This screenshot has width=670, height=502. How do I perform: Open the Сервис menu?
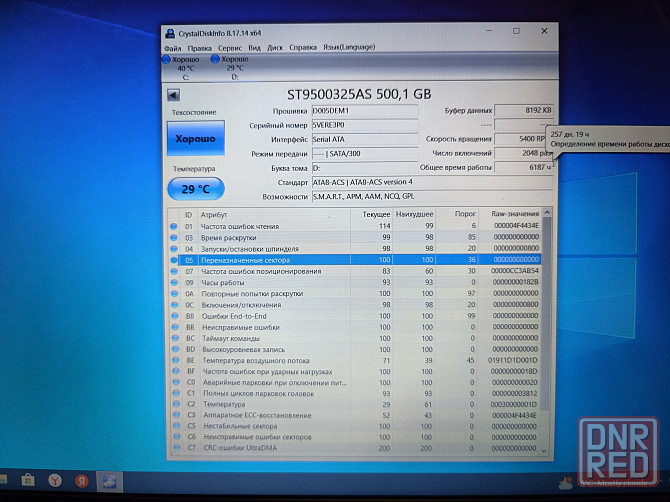230,48
